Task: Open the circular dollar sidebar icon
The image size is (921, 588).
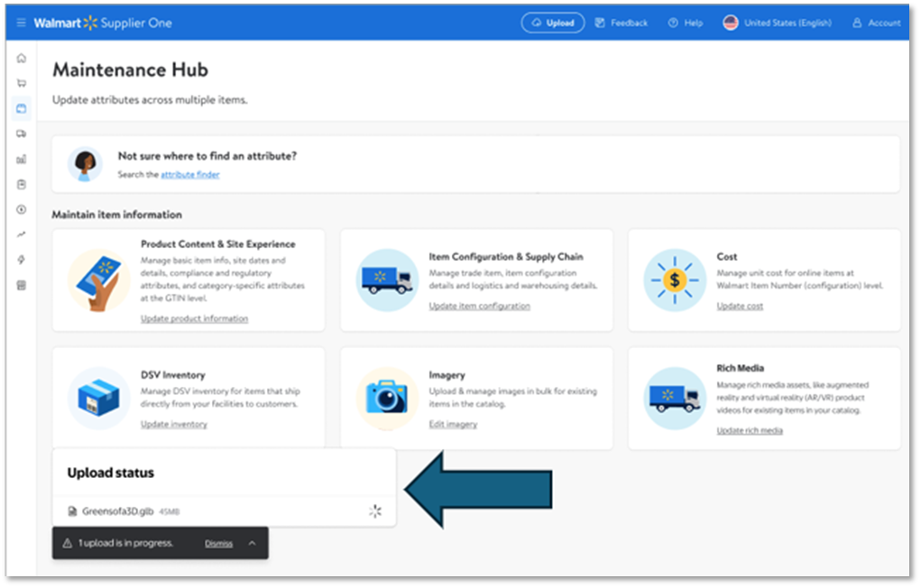Action: coord(22,210)
